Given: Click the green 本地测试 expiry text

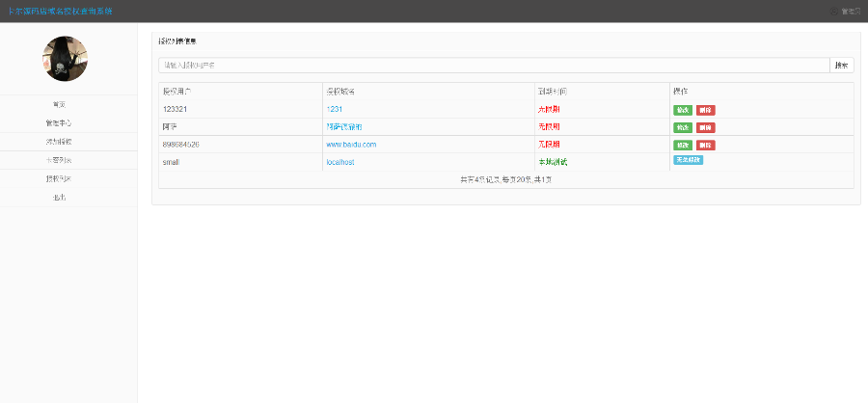Looking at the screenshot, I should pyautogui.click(x=553, y=162).
